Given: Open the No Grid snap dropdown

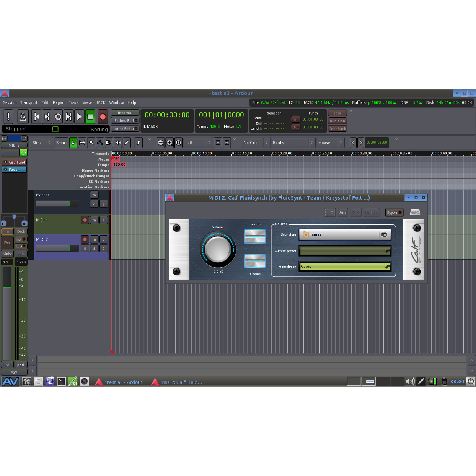Looking at the screenshot, I should tap(256, 142).
